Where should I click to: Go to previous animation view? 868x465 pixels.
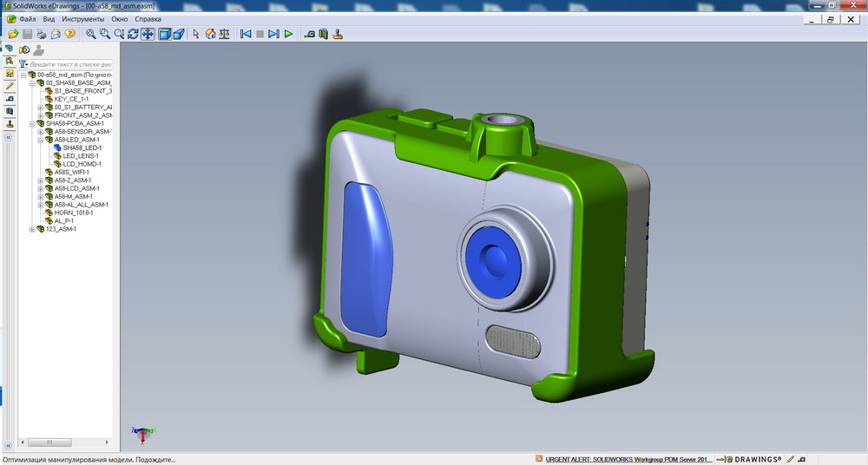(x=246, y=35)
